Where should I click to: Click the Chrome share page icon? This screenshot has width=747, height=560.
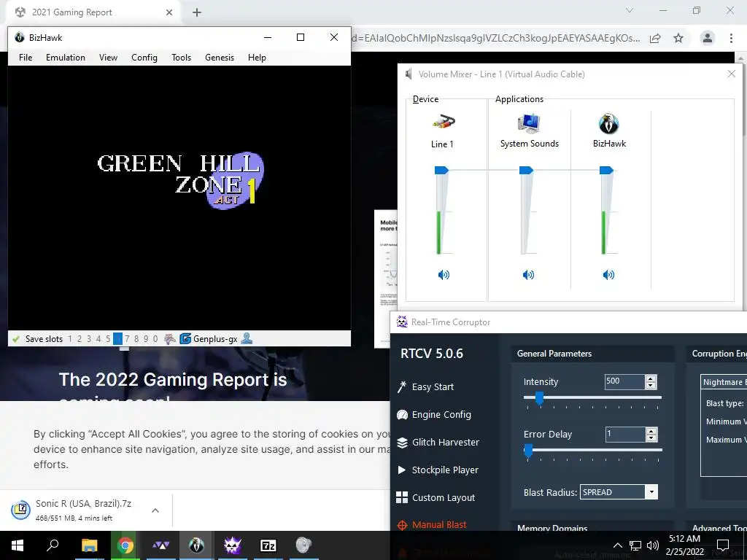(656, 38)
